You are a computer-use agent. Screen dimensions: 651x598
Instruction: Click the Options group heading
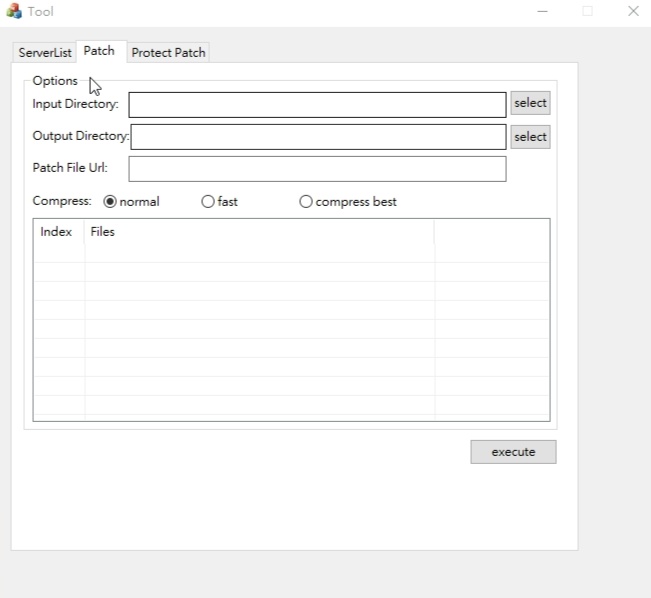(55, 81)
